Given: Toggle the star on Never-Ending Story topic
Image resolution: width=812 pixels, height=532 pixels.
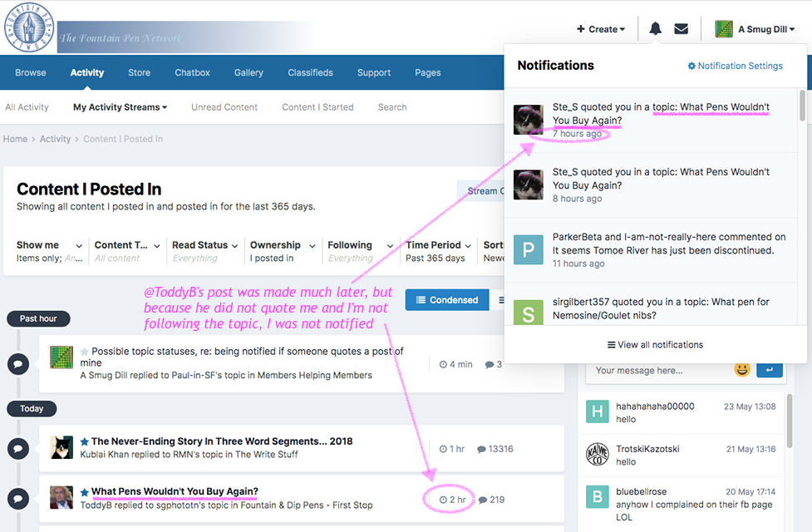Looking at the screenshot, I should point(84,441).
